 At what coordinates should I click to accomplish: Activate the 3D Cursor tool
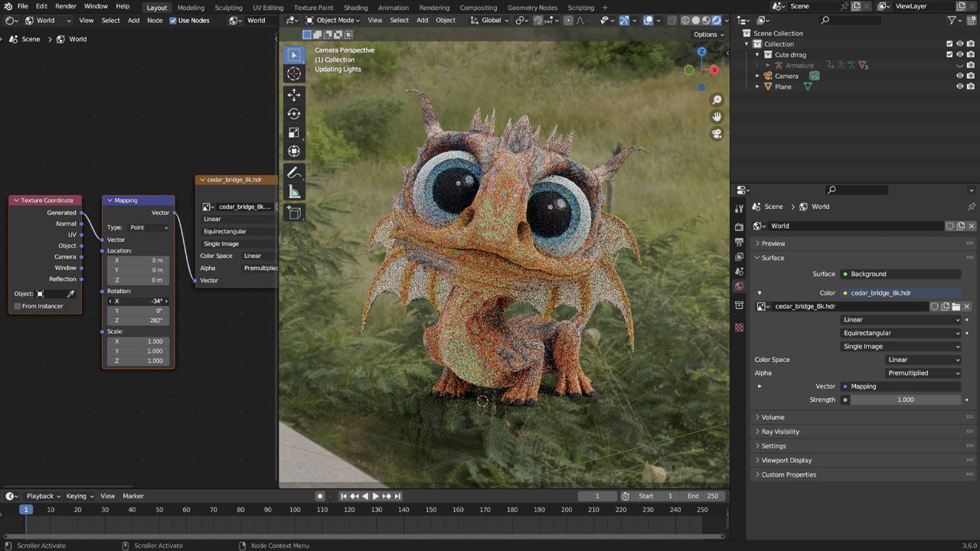(294, 74)
